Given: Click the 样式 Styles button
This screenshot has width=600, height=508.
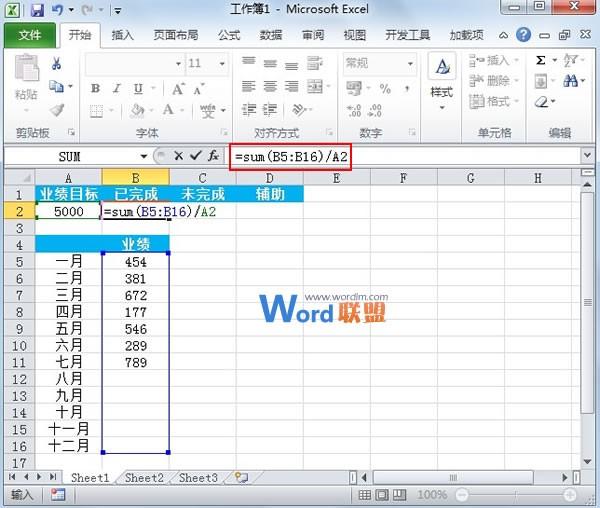Looking at the screenshot, I should [441, 80].
